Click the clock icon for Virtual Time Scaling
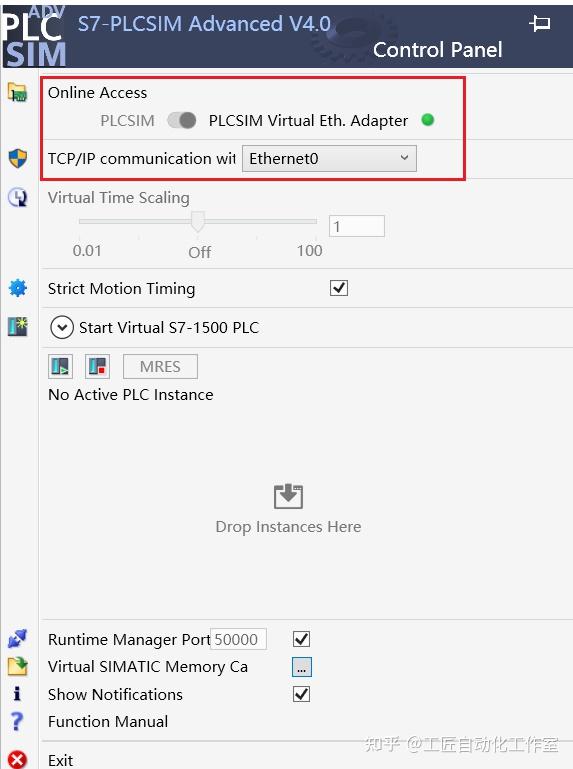573x769 pixels. (18, 197)
